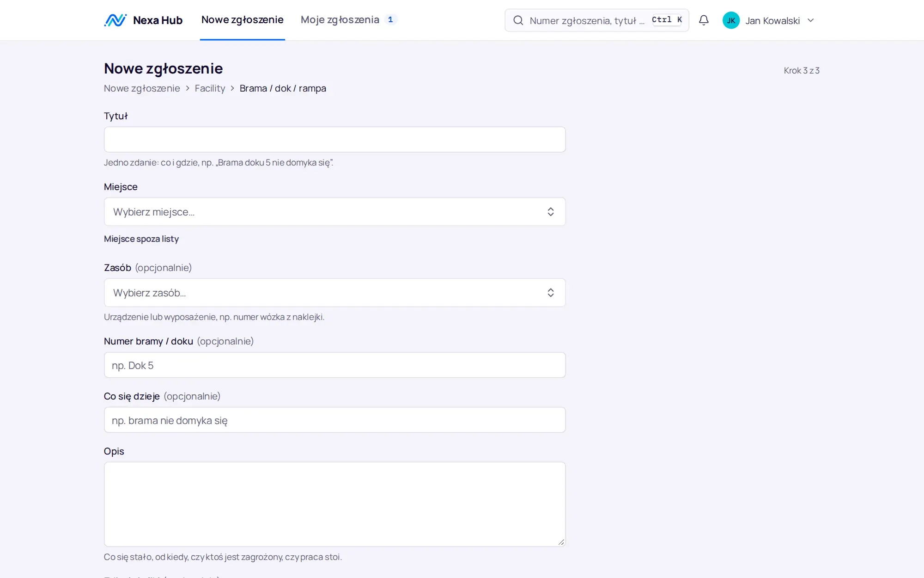
Task: Click the Jan Kowalski user name
Action: point(772,21)
